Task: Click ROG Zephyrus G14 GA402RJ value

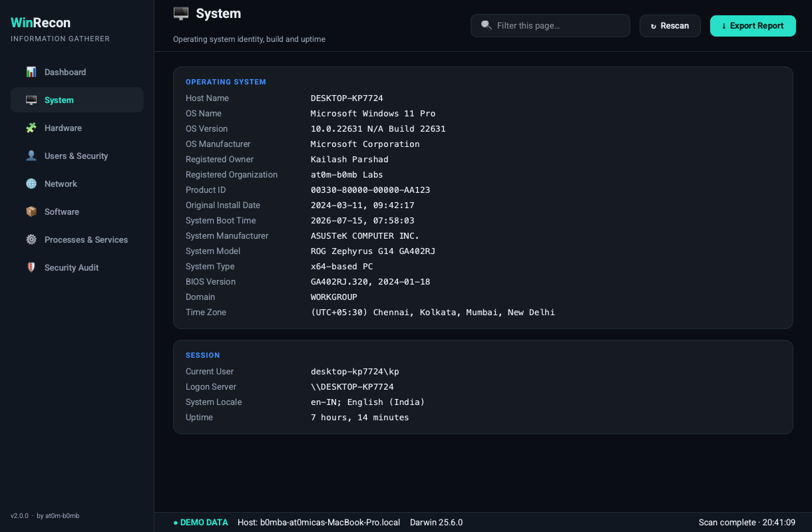Action: coord(373,251)
